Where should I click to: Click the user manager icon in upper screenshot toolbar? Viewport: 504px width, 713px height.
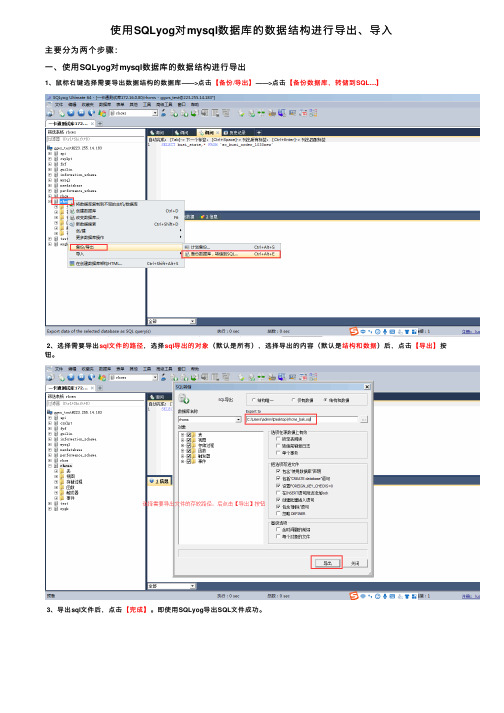(163, 112)
